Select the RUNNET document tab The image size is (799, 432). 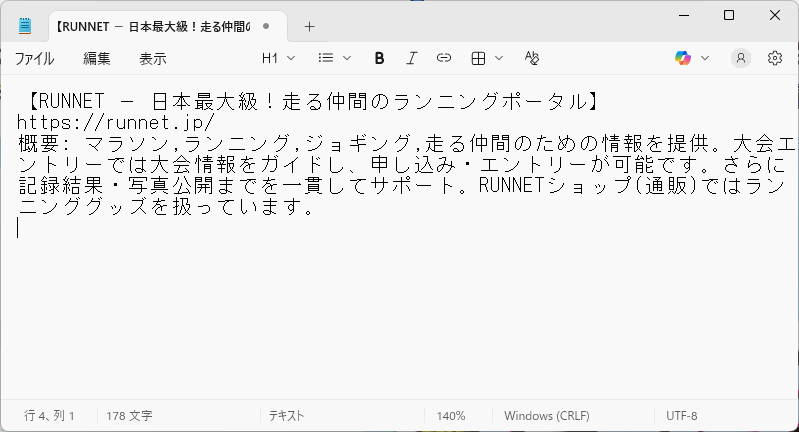[x=150, y=26]
